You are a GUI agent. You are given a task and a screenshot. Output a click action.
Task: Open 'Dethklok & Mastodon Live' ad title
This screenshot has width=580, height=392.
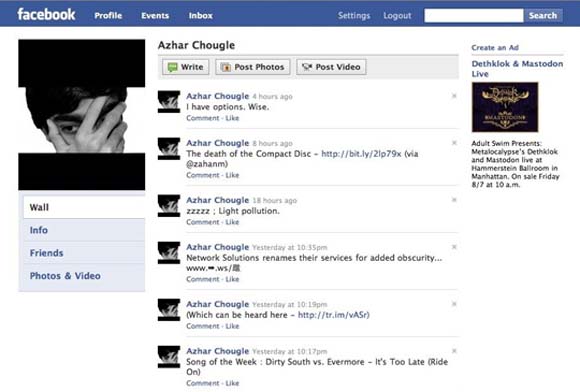tap(517, 68)
